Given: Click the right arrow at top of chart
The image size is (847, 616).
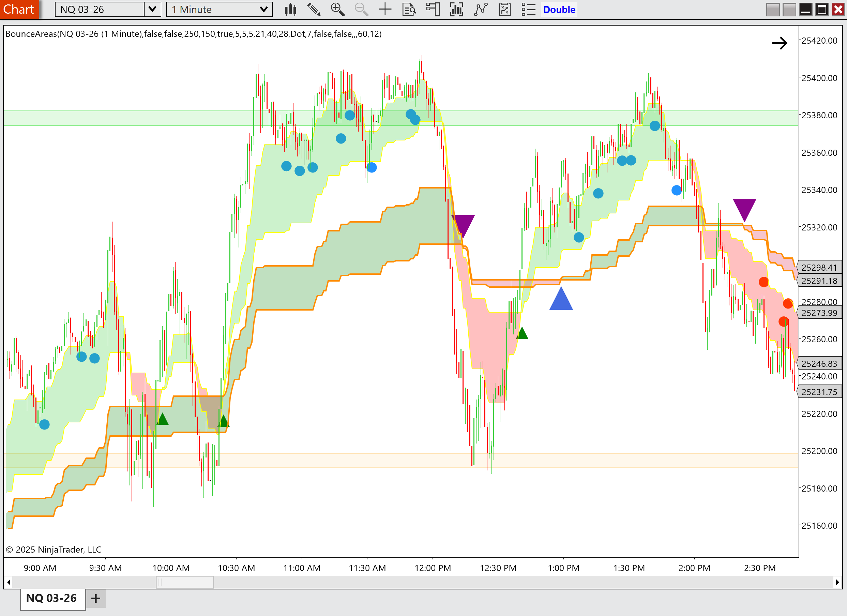Looking at the screenshot, I should (x=780, y=43).
